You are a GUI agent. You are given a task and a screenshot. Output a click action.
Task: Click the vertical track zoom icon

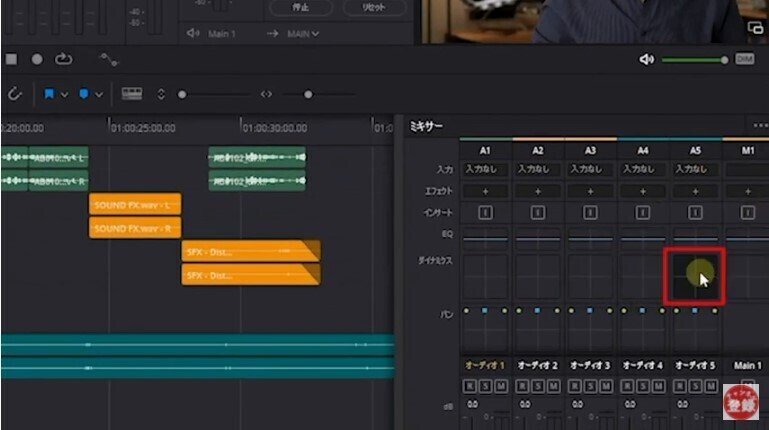pyautogui.click(x=161, y=94)
